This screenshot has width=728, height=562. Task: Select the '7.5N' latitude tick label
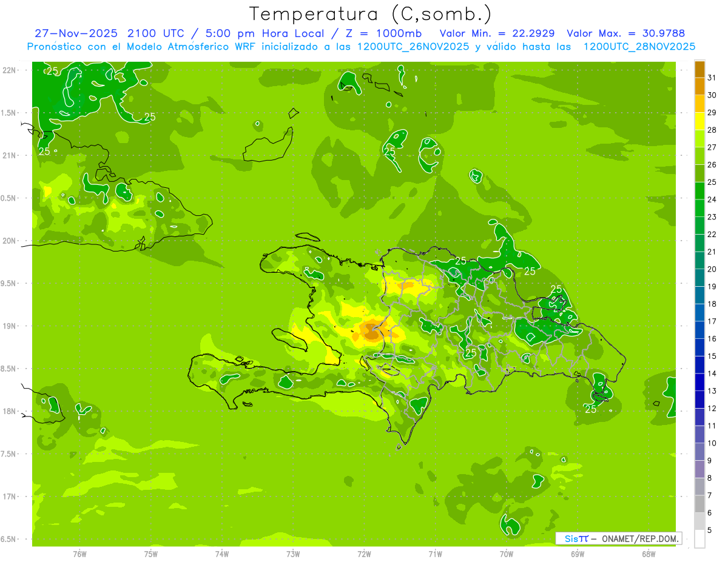[8, 455]
